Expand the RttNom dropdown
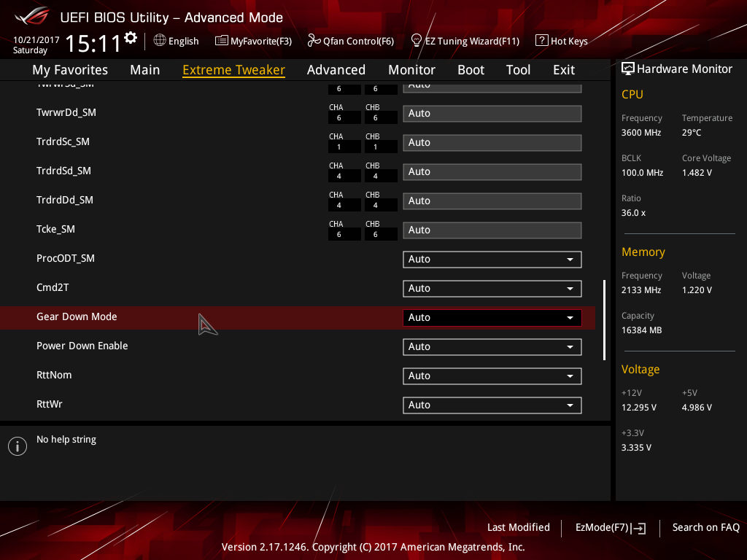This screenshot has width=747, height=560. coord(492,376)
